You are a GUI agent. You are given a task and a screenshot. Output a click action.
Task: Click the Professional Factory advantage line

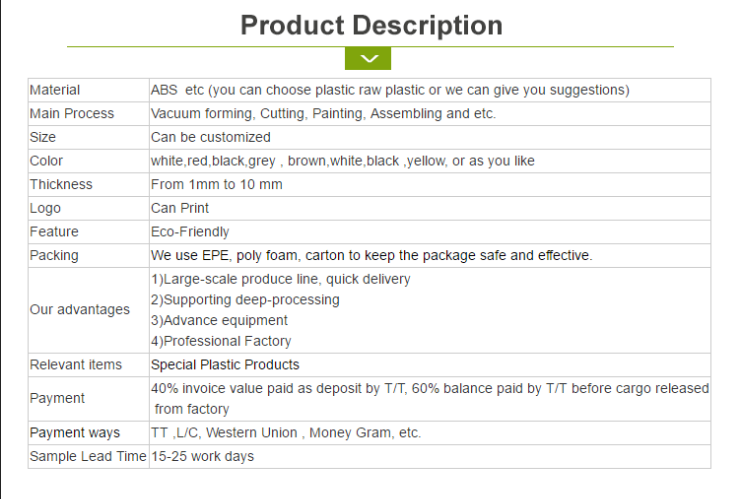221,342
